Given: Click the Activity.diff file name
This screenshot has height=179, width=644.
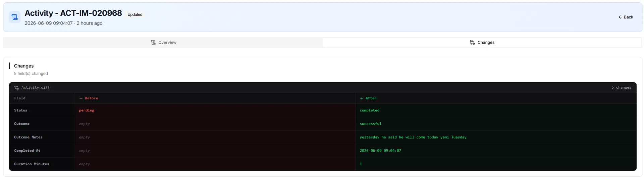Looking at the screenshot, I should click(36, 87).
